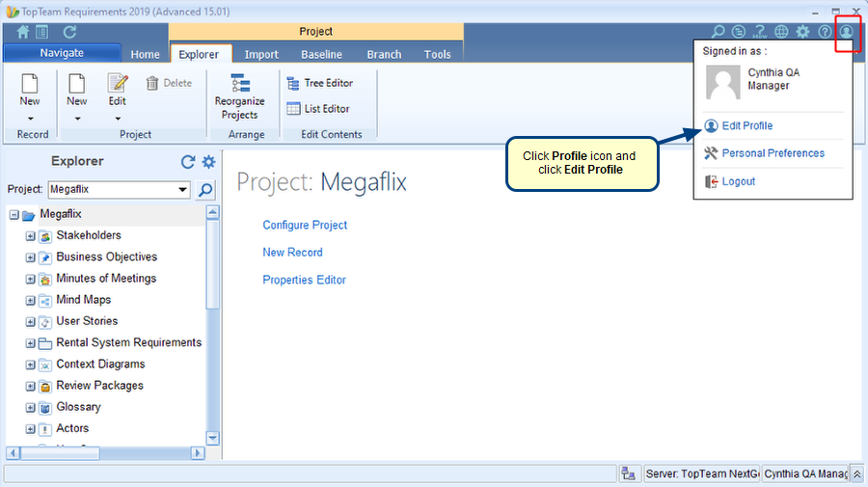This screenshot has width=868, height=487.
Task: Refresh the Explorer panel
Action: pos(188,162)
